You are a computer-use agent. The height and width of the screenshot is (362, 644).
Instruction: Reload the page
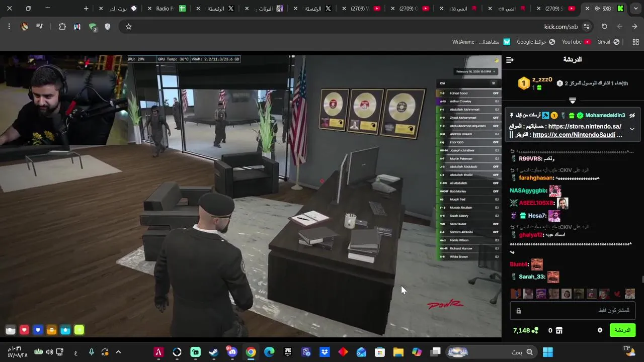coord(604,27)
